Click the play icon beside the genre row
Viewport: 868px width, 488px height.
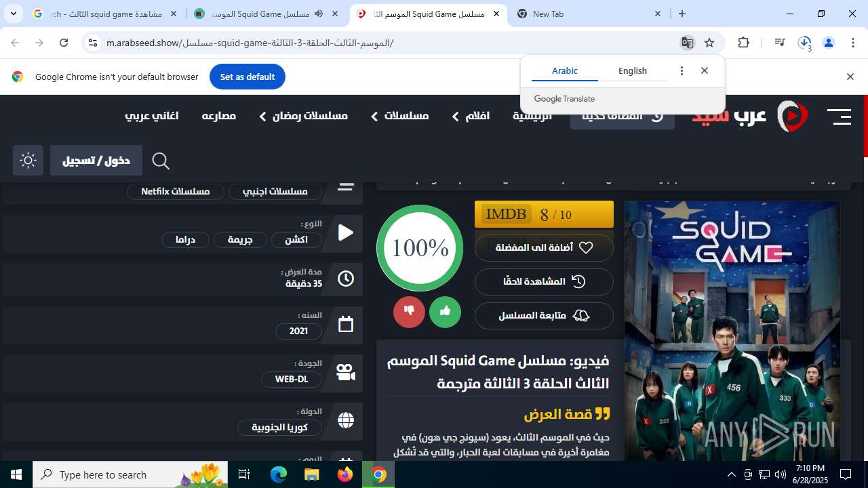[x=346, y=232]
